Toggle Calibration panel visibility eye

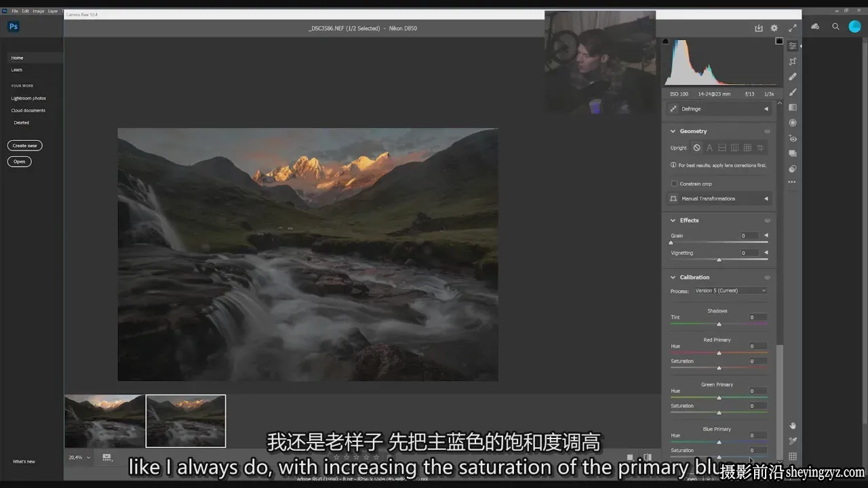(x=767, y=277)
